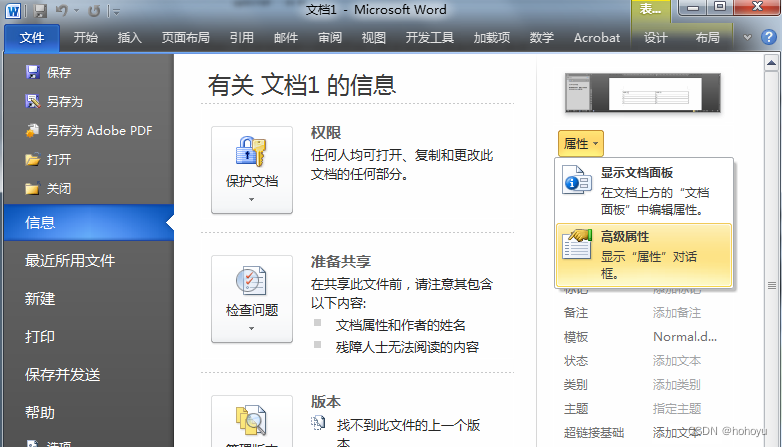
Task: Collapse the ribbon with the chevron
Action: pos(747,37)
